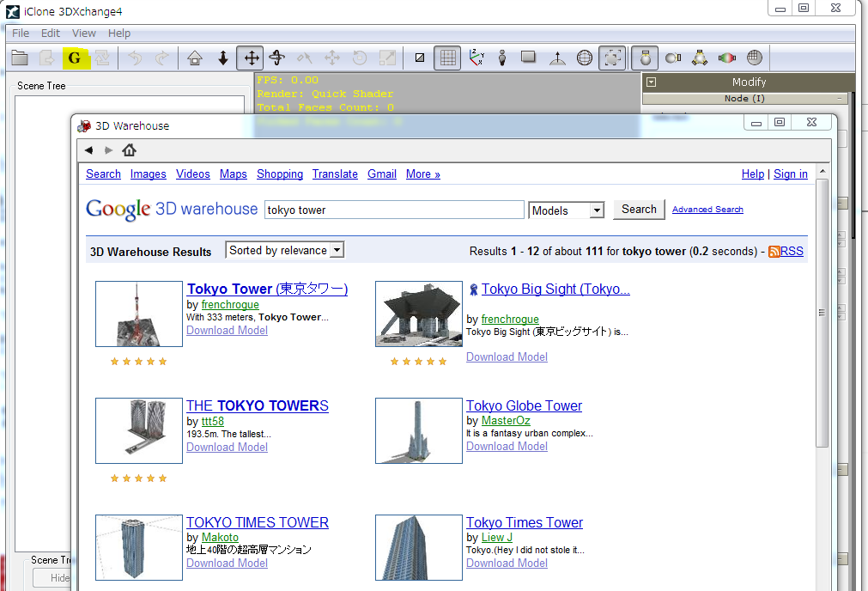Viewport: 868px width, 591px height.
Task: Click the grayed select object tool icon
Action: tap(305, 58)
